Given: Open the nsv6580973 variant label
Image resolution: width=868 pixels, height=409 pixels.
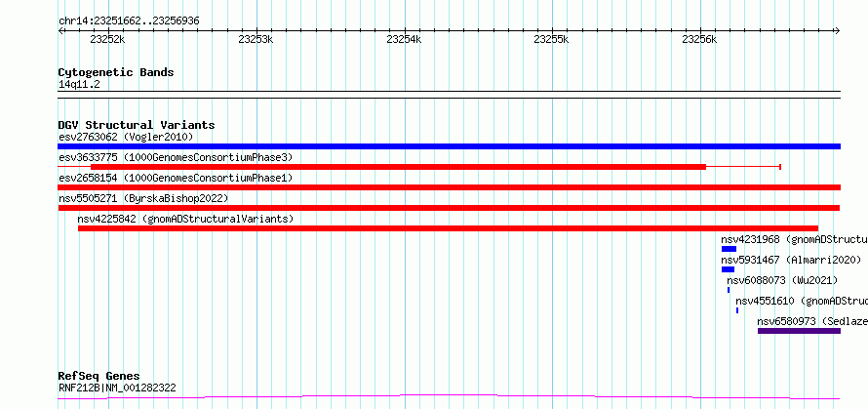Looking at the screenshot, I should click(812, 321).
